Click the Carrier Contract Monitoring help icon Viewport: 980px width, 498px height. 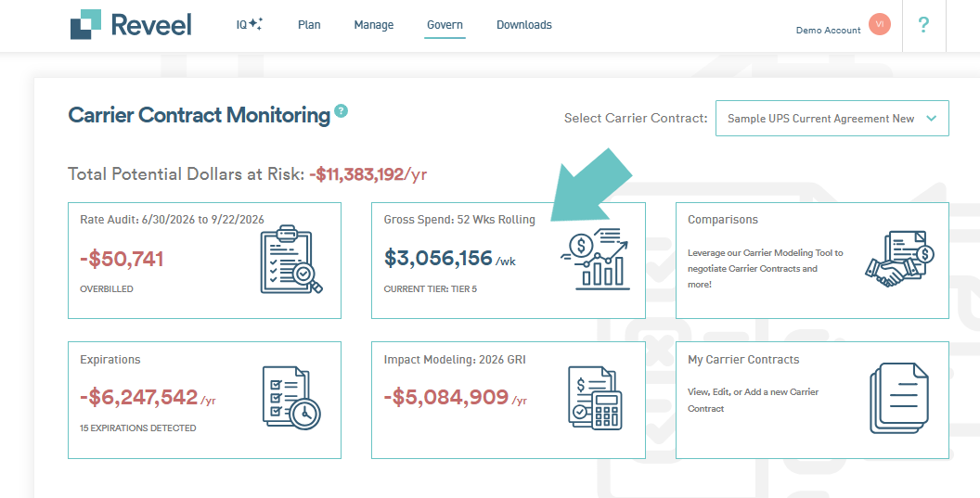coord(341,111)
